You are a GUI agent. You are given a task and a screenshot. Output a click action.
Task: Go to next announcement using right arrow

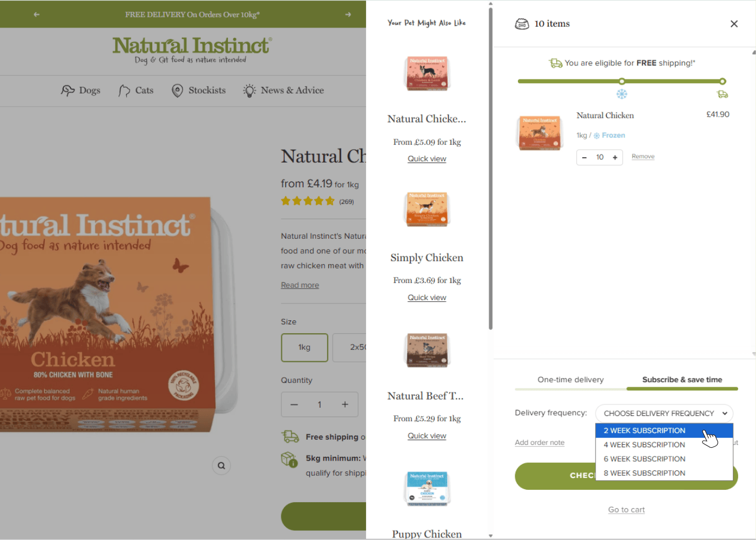[348, 15]
